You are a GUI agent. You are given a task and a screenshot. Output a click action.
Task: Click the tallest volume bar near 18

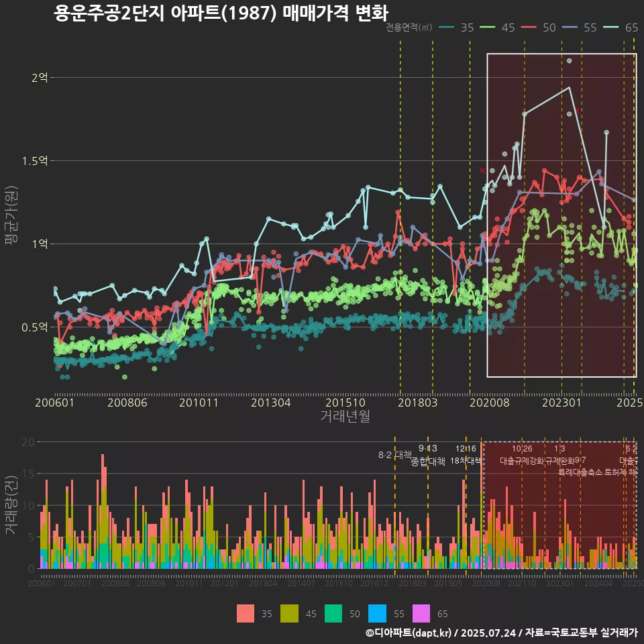click(x=103, y=511)
